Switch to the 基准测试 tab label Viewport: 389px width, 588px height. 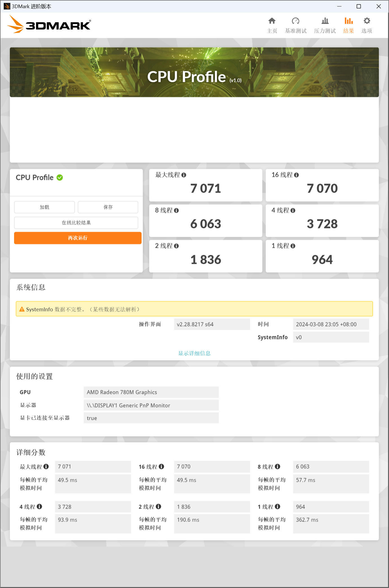tap(296, 31)
